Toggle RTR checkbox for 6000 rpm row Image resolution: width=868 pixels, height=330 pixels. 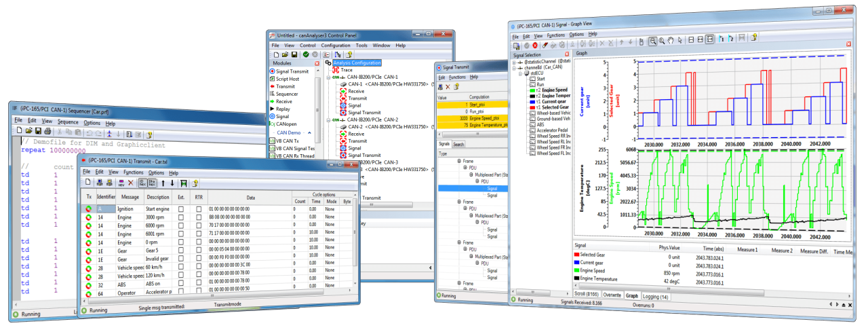tap(199, 226)
